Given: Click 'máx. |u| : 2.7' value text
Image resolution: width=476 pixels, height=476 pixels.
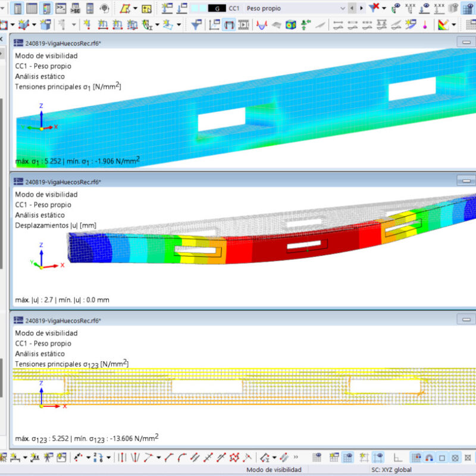Looking at the screenshot, I should [35, 300].
